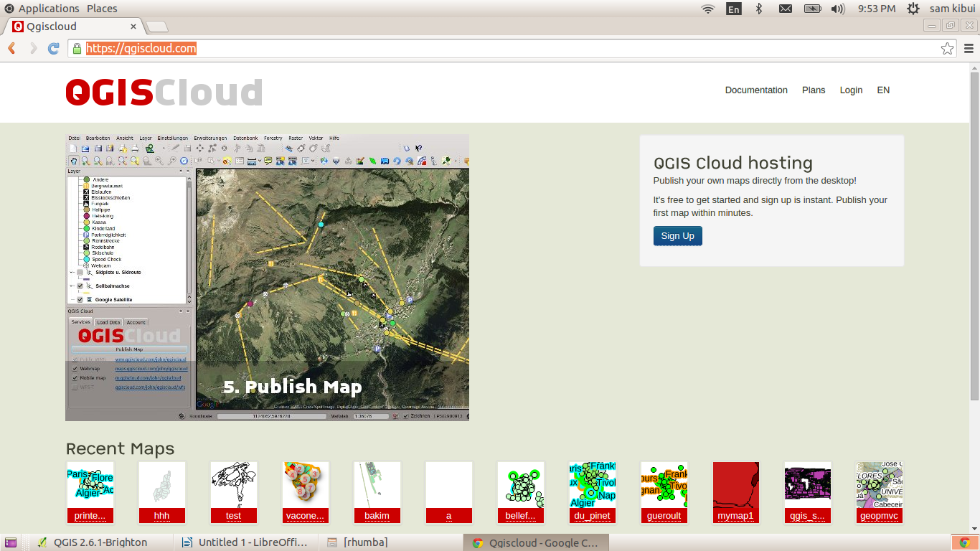
Task: Click the browser forward arrow
Action: pyautogui.click(x=33, y=48)
